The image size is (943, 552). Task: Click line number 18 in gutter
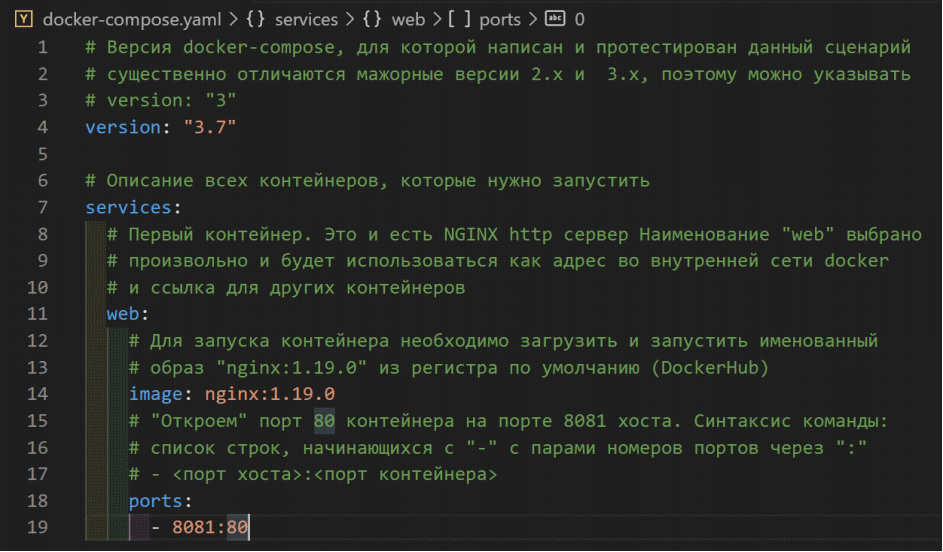coord(37,501)
